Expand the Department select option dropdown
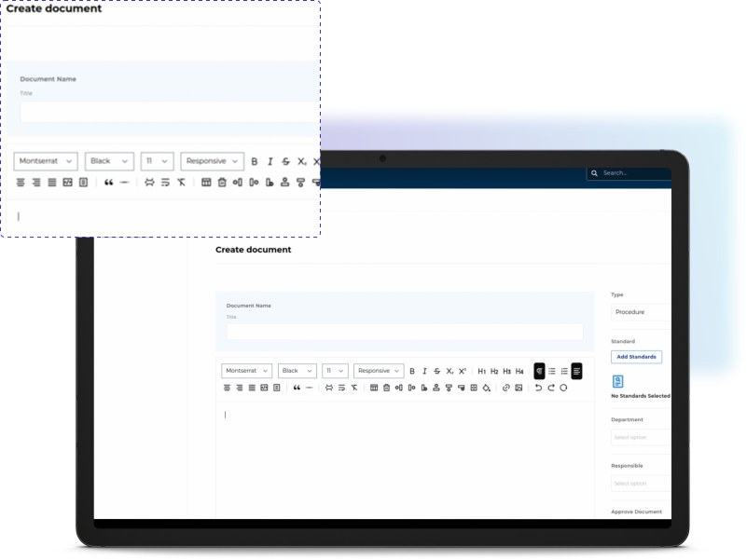Viewport: 747px width, 560px height. point(642,437)
